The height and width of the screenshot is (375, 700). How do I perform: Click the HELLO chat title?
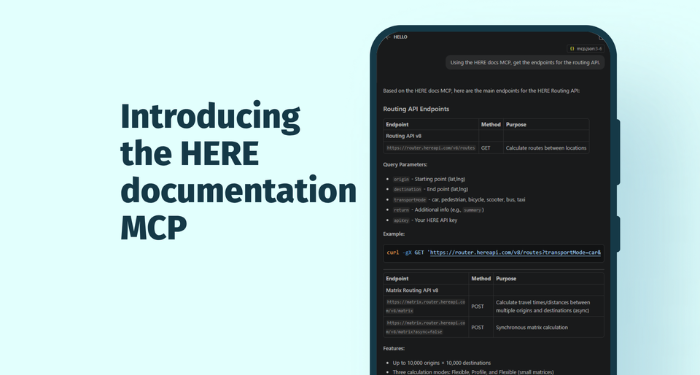tap(400, 37)
